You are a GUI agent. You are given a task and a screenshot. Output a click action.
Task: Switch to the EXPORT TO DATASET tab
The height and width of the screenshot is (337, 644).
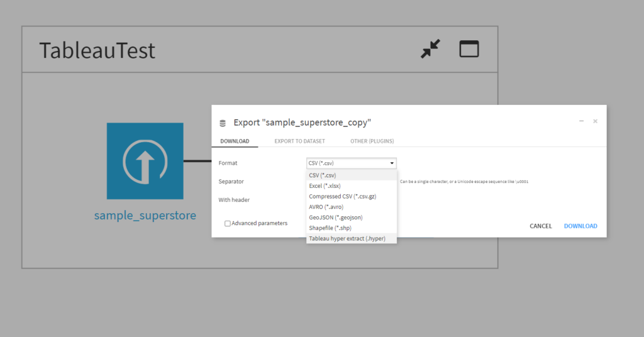pos(299,141)
